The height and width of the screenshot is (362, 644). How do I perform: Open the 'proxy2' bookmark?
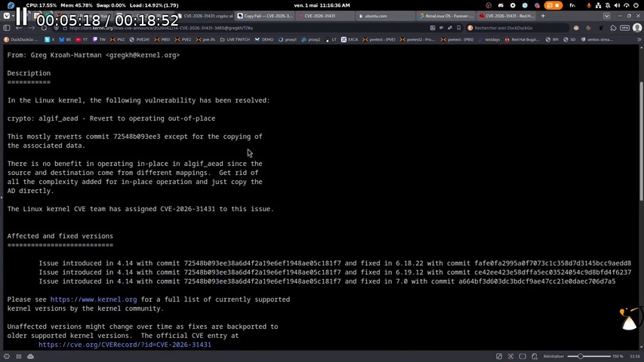pyautogui.click(x=311, y=40)
